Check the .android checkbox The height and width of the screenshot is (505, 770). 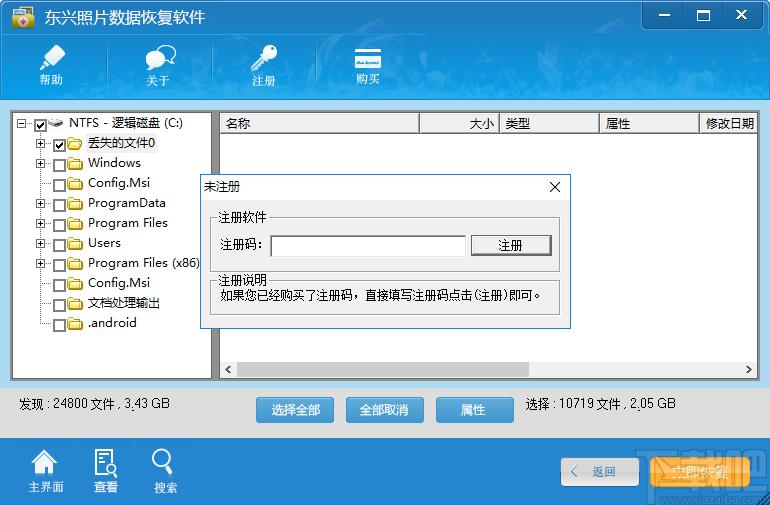59,325
